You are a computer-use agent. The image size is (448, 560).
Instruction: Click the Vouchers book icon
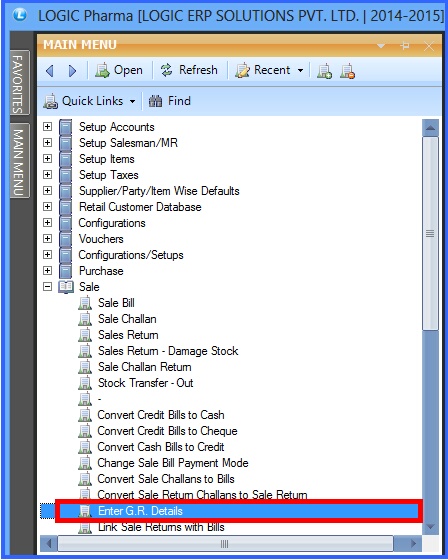[x=65, y=239]
